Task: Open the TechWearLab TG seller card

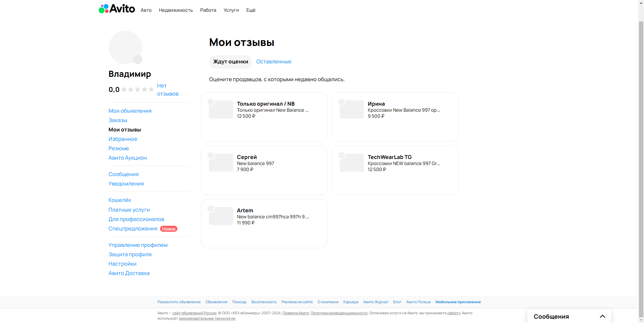Action: (395, 170)
